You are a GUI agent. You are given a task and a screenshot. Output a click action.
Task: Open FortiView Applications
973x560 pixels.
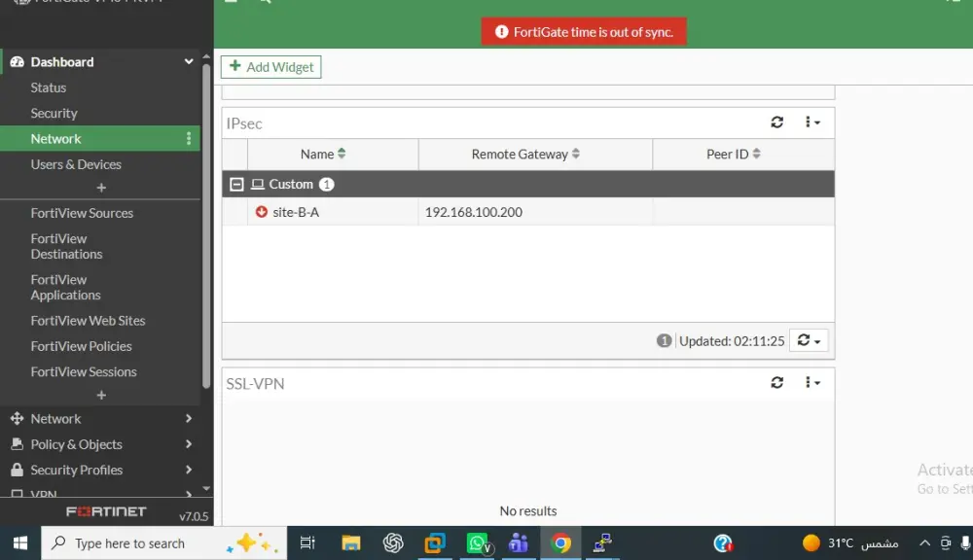(65, 287)
